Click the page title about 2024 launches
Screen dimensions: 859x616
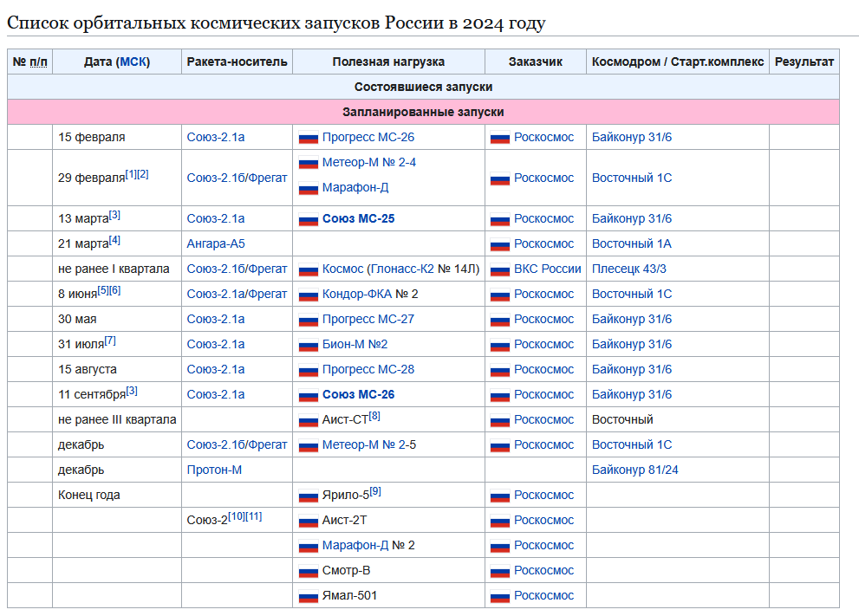[277, 23]
